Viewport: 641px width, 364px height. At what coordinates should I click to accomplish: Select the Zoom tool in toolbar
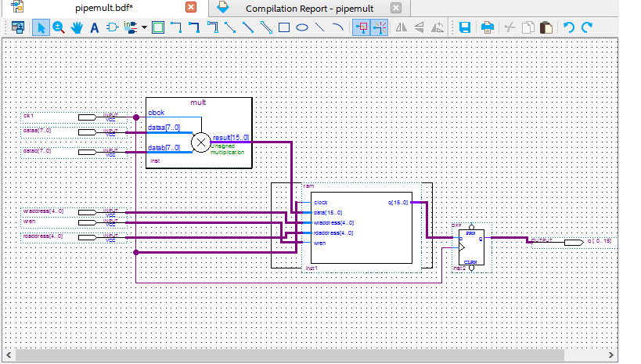coord(58,27)
